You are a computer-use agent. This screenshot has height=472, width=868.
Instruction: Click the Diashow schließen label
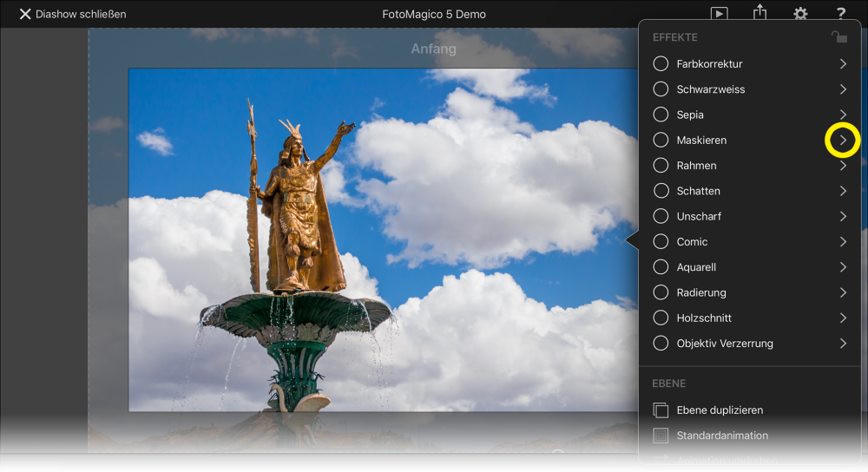click(81, 14)
